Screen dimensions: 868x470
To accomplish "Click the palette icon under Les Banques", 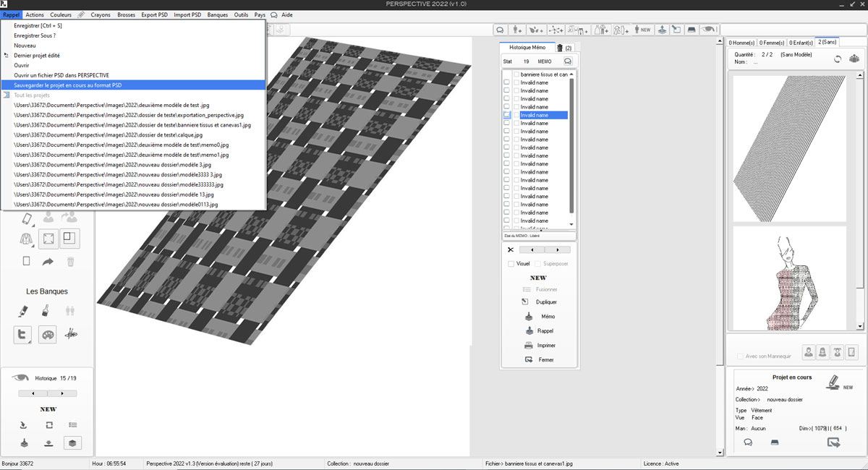I will point(47,335).
